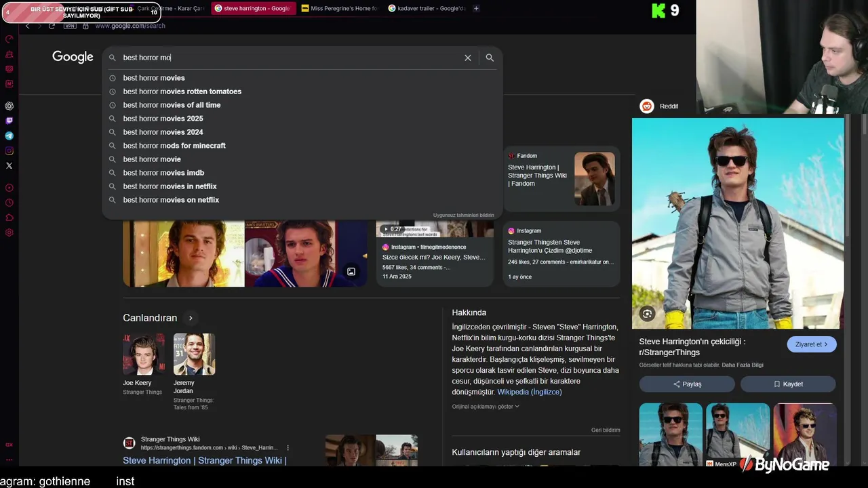868x488 pixels.
Task: Open Telegram in the Opera GX sidebar
Action: click(x=9, y=136)
